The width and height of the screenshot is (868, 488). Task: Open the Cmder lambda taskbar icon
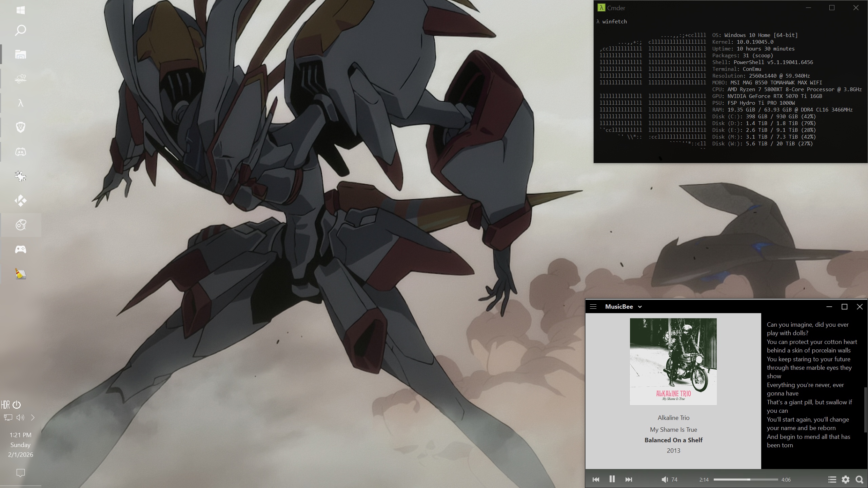tap(21, 103)
